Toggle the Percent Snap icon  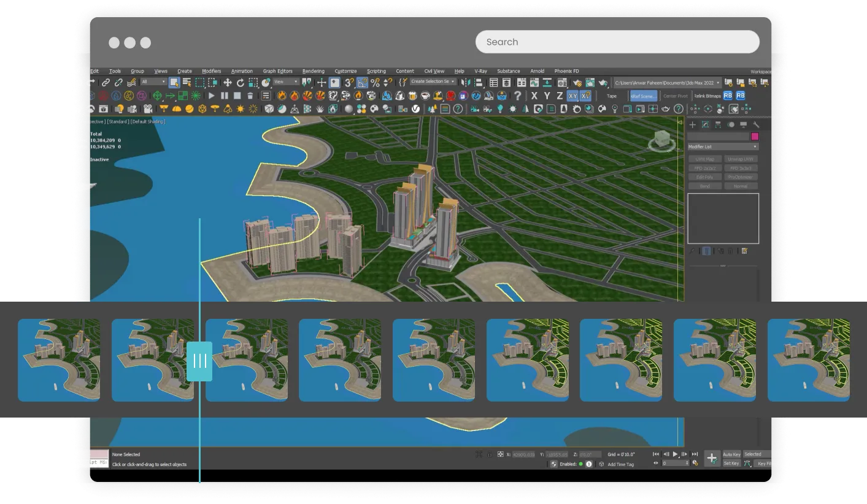tap(375, 83)
